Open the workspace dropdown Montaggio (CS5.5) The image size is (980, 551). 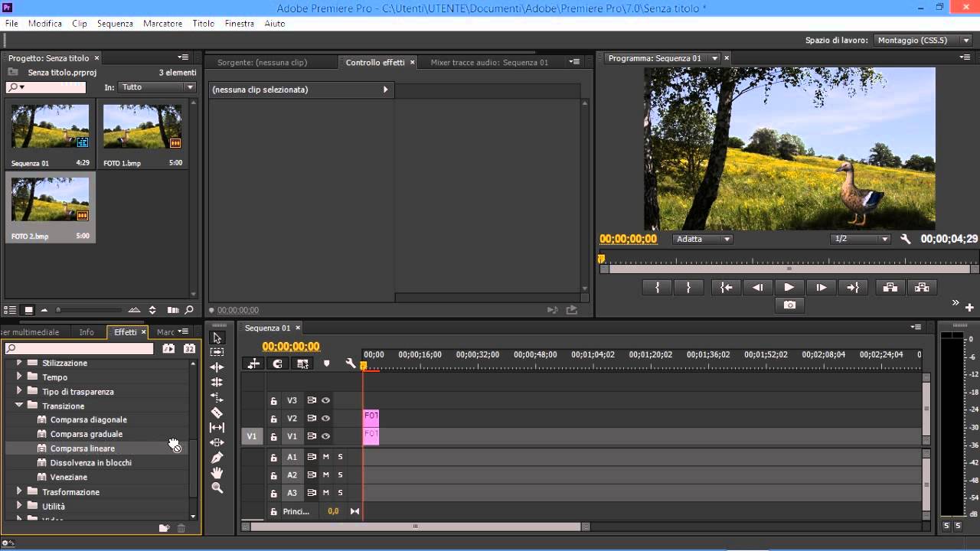pos(922,40)
